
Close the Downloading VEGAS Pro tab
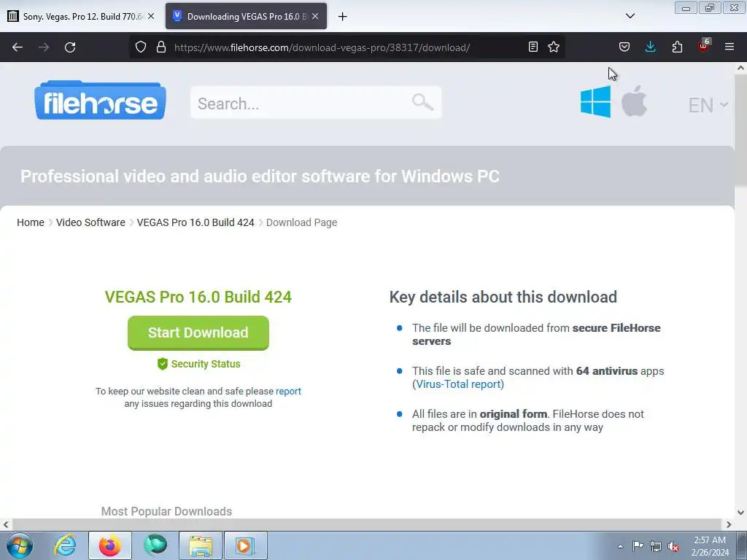(315, 16)
